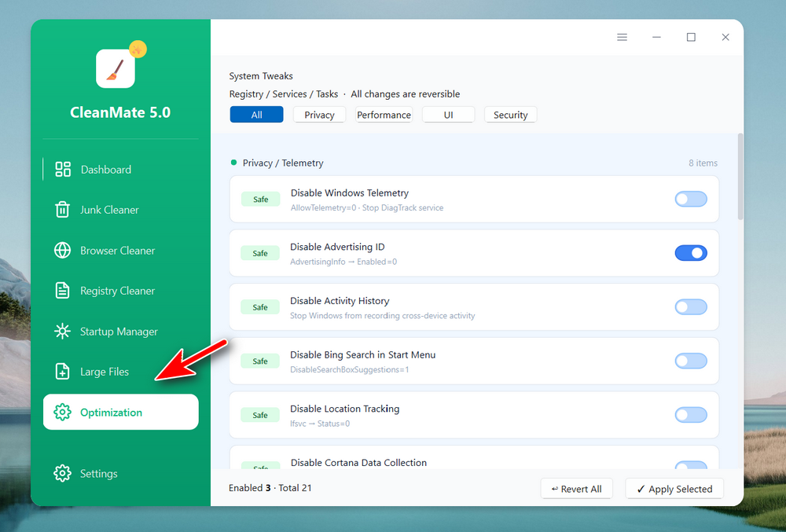Turn off Disable Advertising ID switch
This screenshot has height=532, width=786.
[690, 253]
